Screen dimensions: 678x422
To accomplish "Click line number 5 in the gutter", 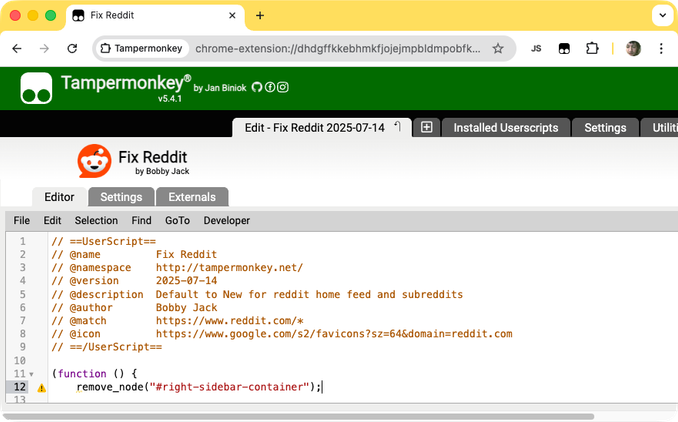I will (22, 294).
